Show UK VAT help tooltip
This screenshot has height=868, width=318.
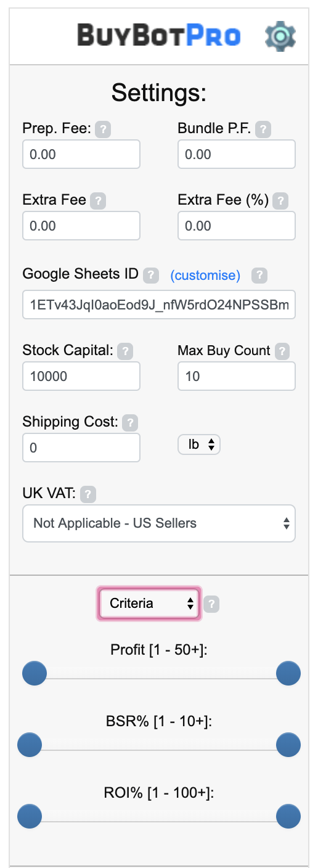89,494
